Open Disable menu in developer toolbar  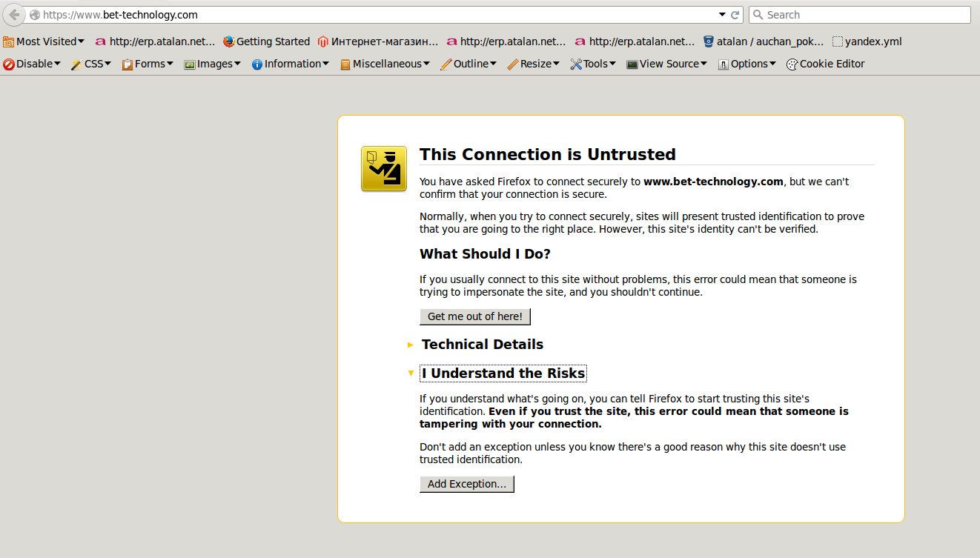point(32,64)
